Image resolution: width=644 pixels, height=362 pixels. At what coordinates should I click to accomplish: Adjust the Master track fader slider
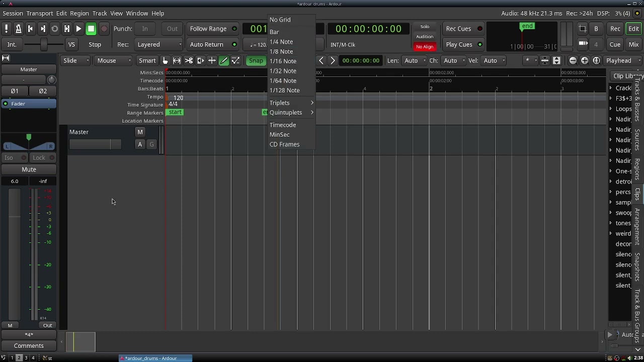coord(95,144)
